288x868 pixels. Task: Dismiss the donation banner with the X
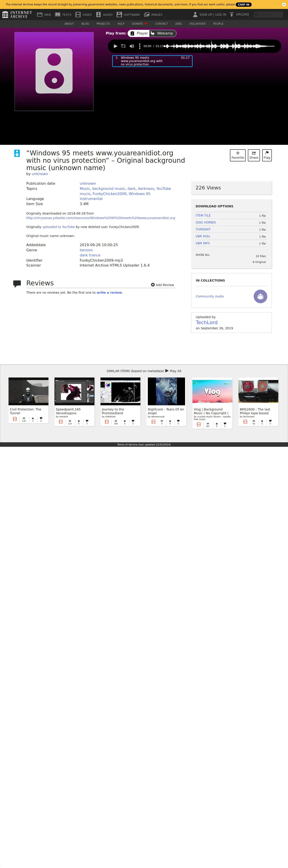[x=284, y=4]
